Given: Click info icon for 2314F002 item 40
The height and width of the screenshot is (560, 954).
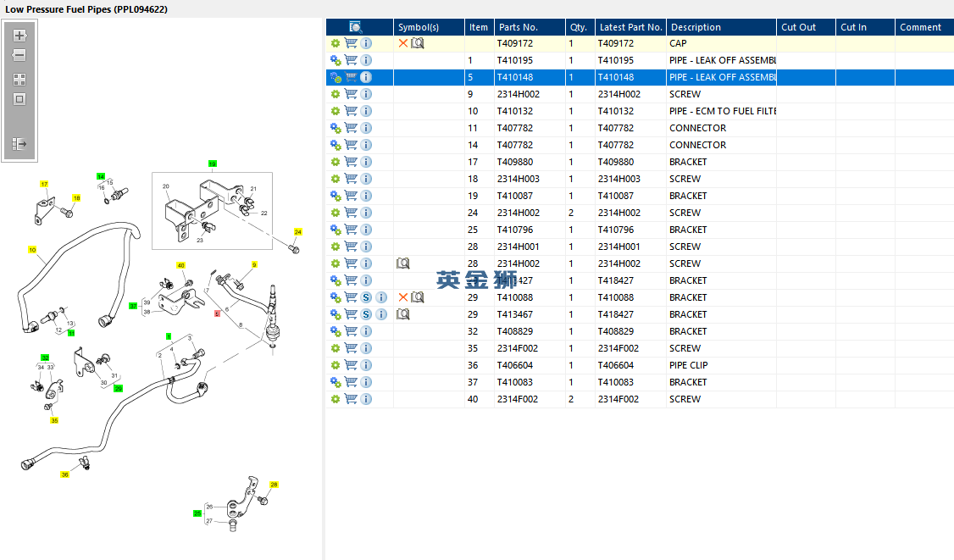Looking at the screenshot, I should click(x=366, y=399).
